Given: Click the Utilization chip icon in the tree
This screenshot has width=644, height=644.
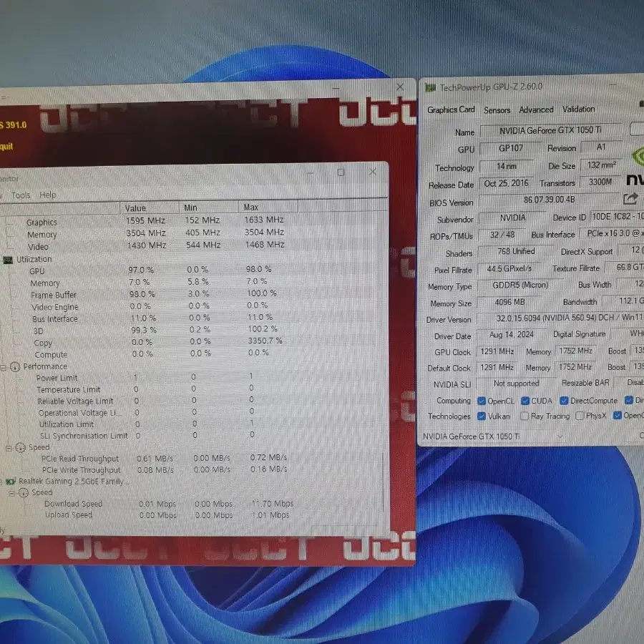Looking at the screenshot, I should (8, 260).
